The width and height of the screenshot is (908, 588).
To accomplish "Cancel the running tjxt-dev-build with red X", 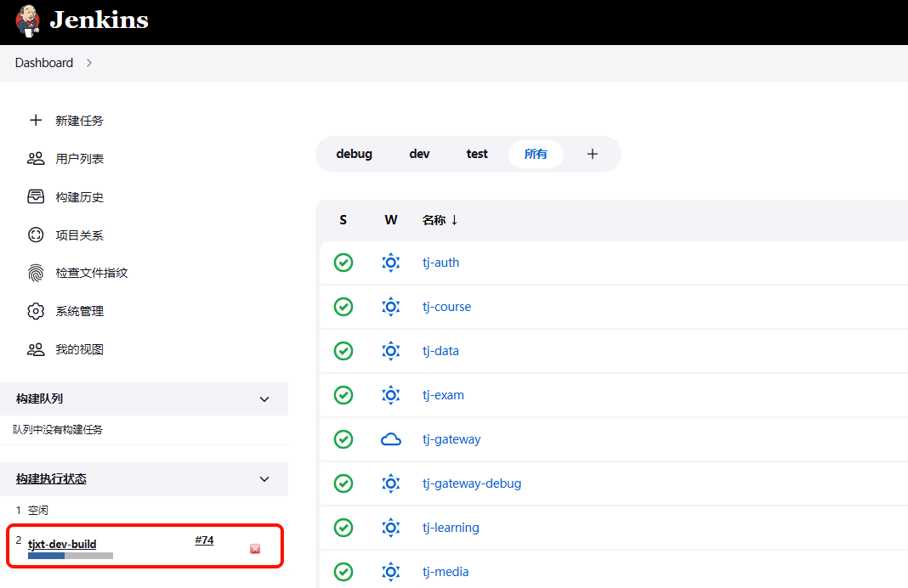I will (255, 549).
